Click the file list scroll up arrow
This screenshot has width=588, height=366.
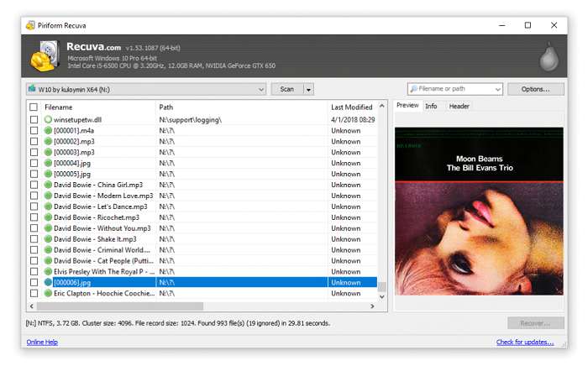[381, 106]
